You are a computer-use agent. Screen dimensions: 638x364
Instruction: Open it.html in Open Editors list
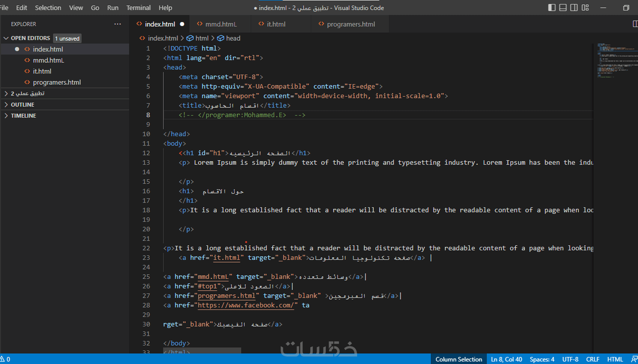(x=42, y=71)
